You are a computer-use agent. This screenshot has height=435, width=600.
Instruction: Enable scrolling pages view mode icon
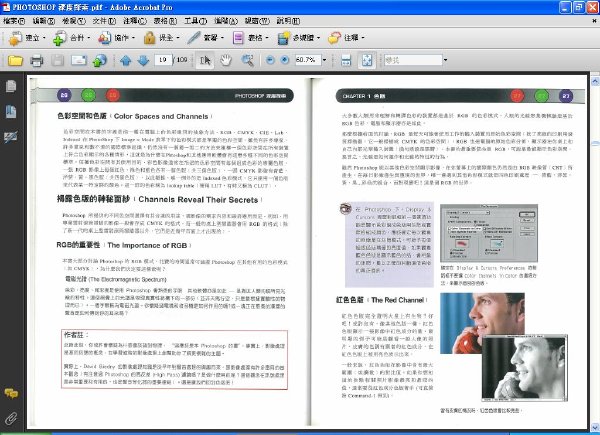tap(346, 60)
